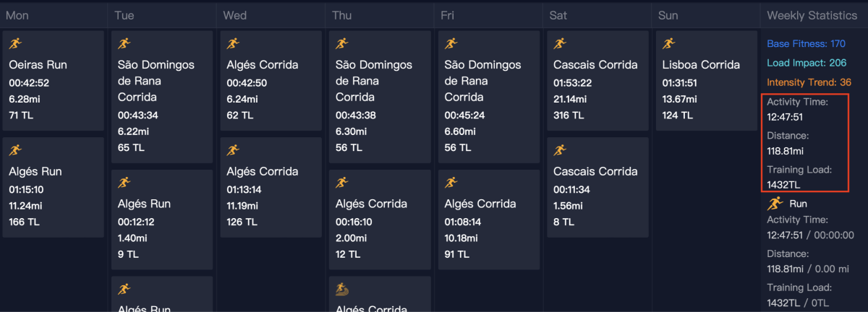This screenshot has width=868, height=312.
Task: Open Friday's Algés Corrida 10.18mi activity
Action: [x=488, y=220]
